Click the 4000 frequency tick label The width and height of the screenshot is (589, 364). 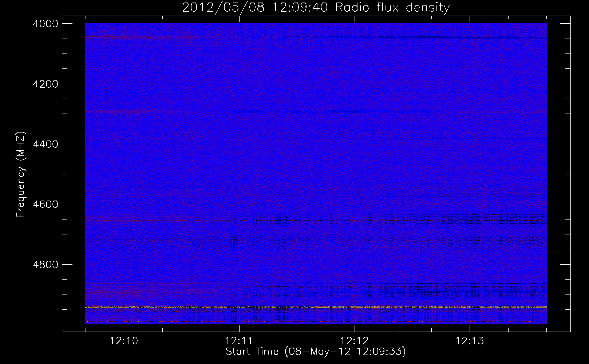pyautogui.click(x=46, y=24)
